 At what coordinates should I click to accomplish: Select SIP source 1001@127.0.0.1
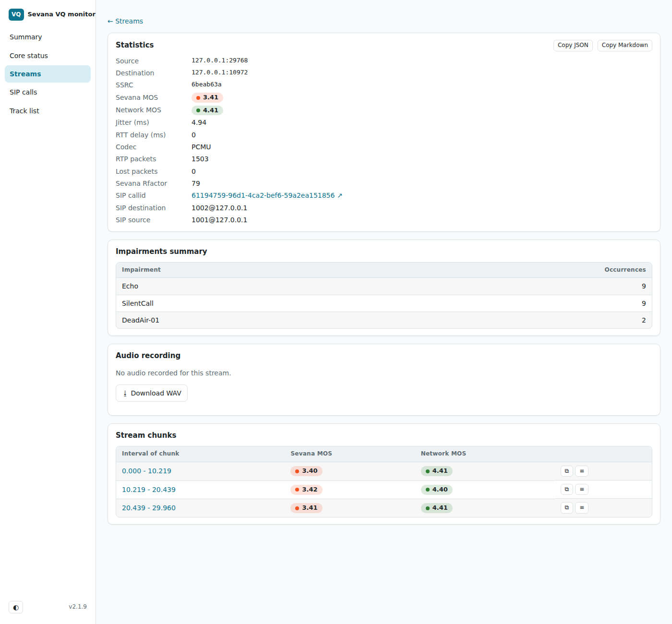(x=219, y=220)
